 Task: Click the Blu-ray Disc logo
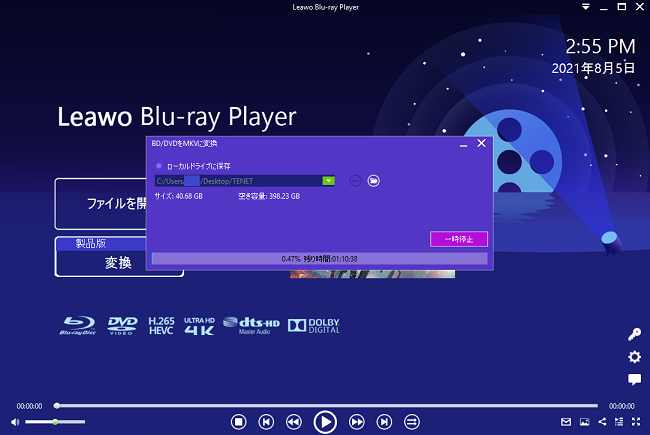(78, 326)
